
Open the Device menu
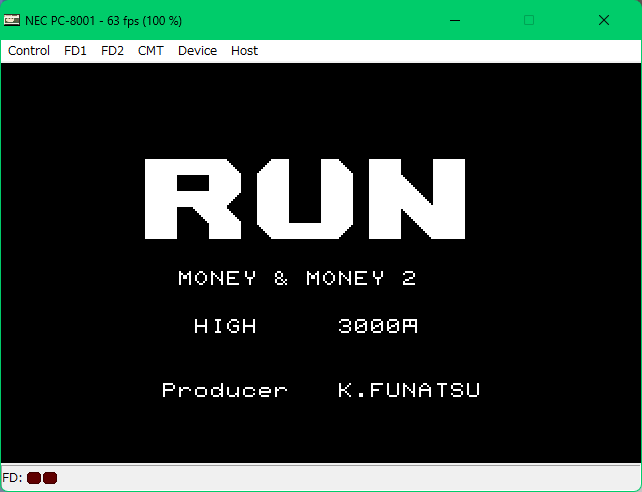click(x=197, y=51)
